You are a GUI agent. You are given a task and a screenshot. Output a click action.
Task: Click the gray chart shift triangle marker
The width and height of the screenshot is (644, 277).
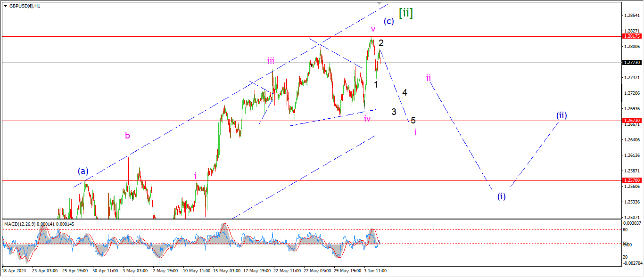[x=380, y=3]
